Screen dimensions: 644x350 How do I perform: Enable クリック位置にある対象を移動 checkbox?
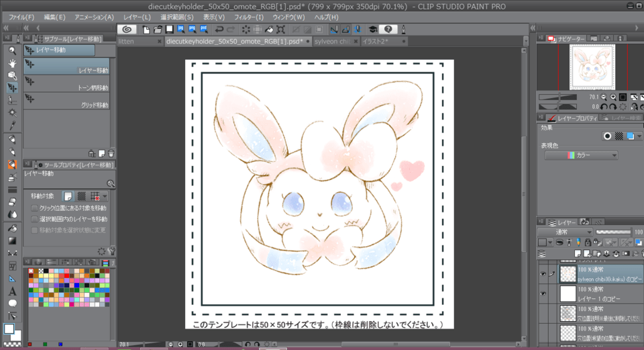point(34,208)
